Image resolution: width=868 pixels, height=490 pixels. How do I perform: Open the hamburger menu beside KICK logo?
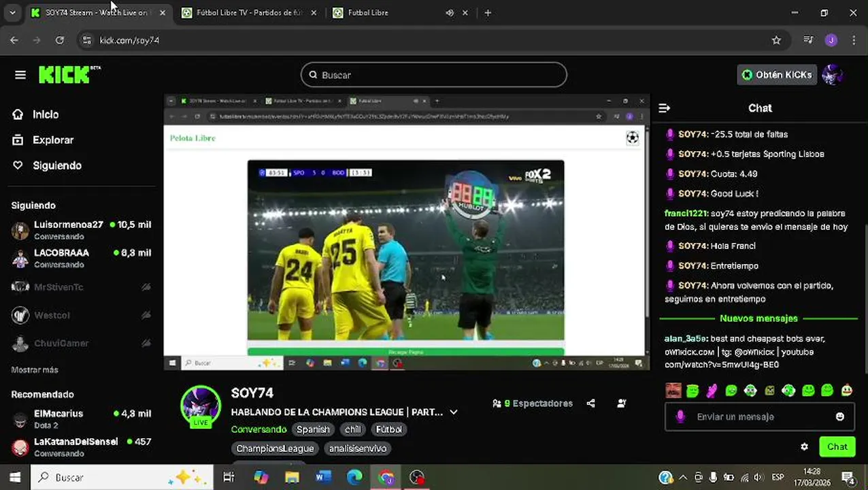coord(20,75)
